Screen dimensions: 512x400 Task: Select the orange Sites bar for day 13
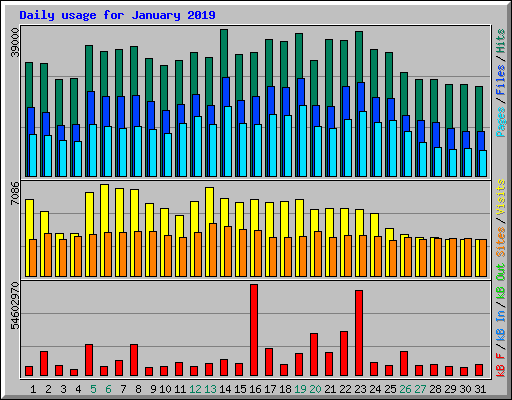[x=213, y=250]
